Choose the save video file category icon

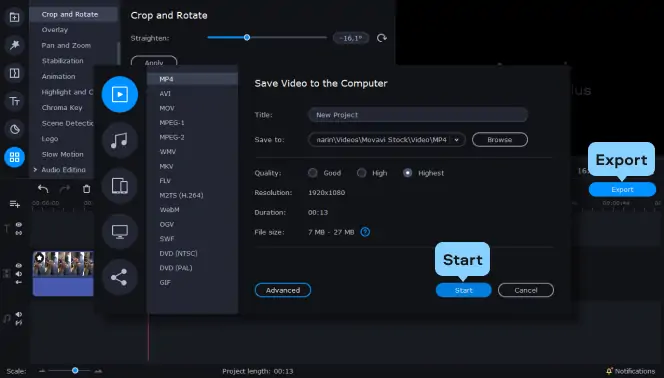[120, 94]
